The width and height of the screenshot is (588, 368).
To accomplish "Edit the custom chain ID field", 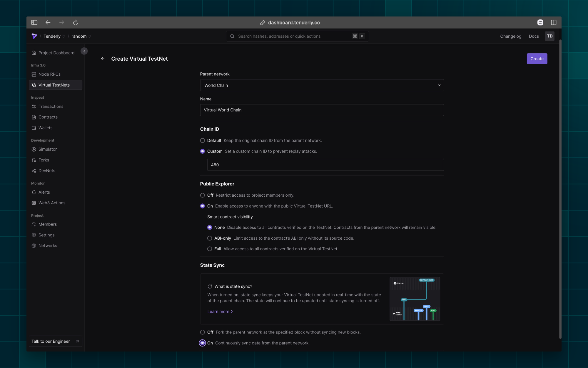I will [x=325, y=165].
